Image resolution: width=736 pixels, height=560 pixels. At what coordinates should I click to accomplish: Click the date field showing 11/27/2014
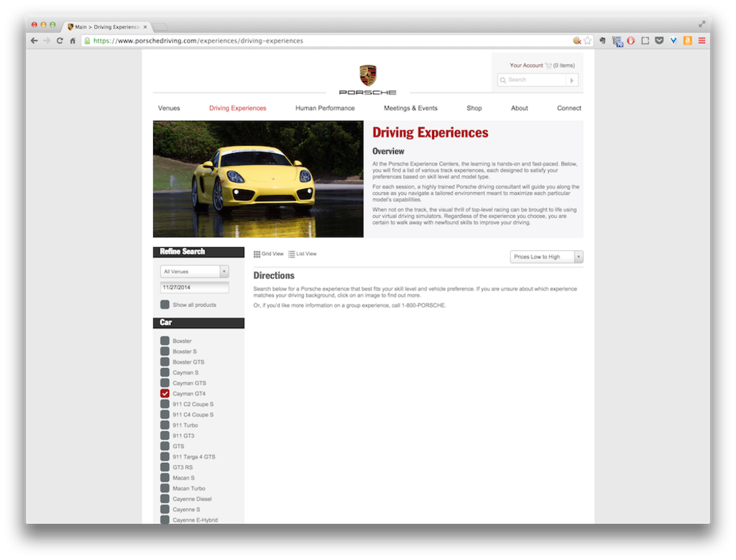click(x=194, y=288)
